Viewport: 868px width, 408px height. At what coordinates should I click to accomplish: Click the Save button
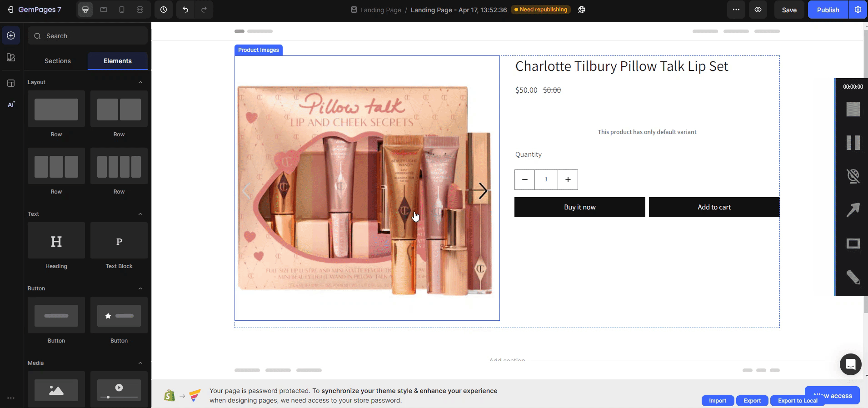click(789, 10)
